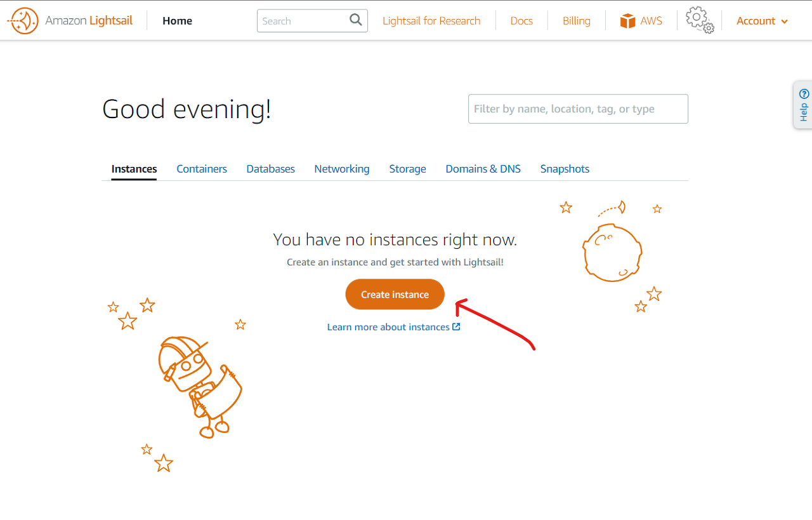
Task: Open the Domains & DNS tab
Action: [483, 169]
